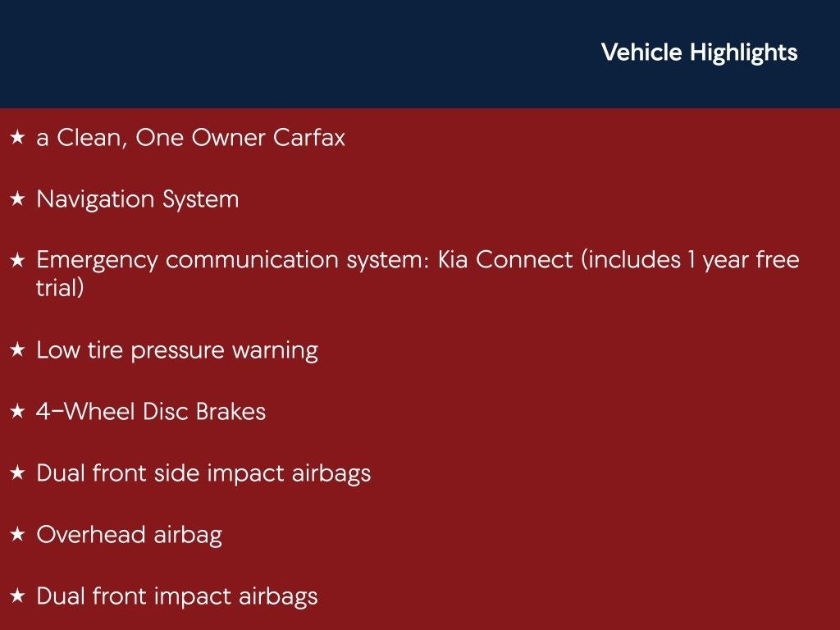The width and height of the screenshot is (840, 630).
Task: Click the star bullet next to Navigation System
Action: click(17, 199)
